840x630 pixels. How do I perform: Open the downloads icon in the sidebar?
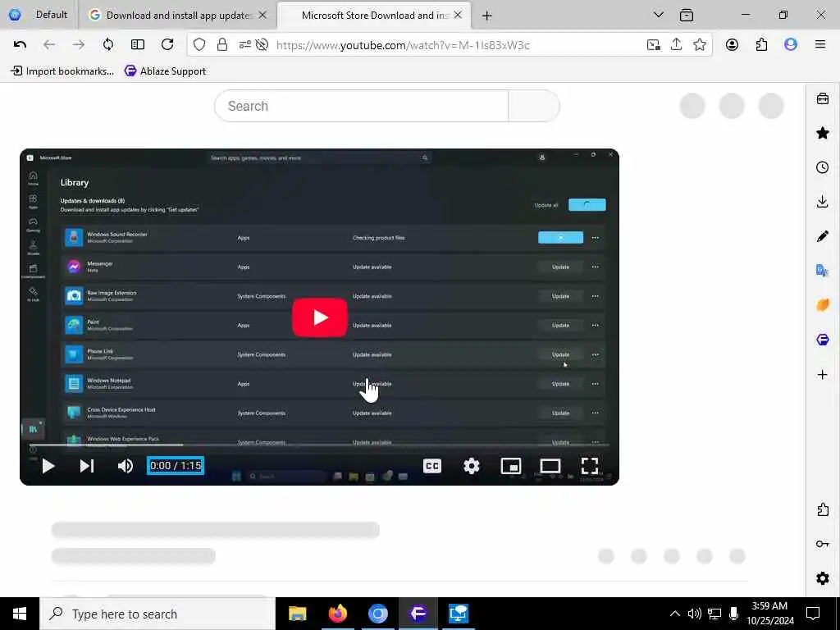(x=823, y=202)
